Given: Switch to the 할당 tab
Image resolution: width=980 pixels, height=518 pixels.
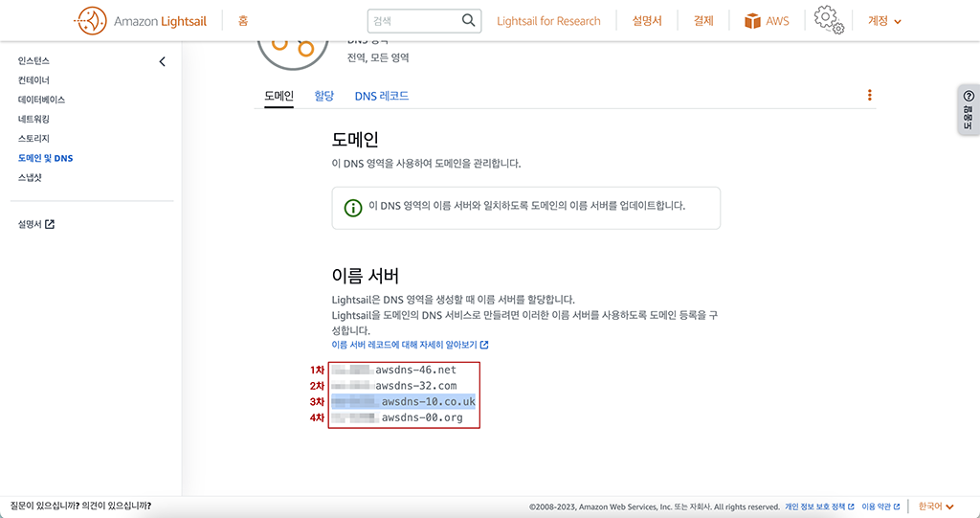Looking at the screenshot, I should (323, 96).
